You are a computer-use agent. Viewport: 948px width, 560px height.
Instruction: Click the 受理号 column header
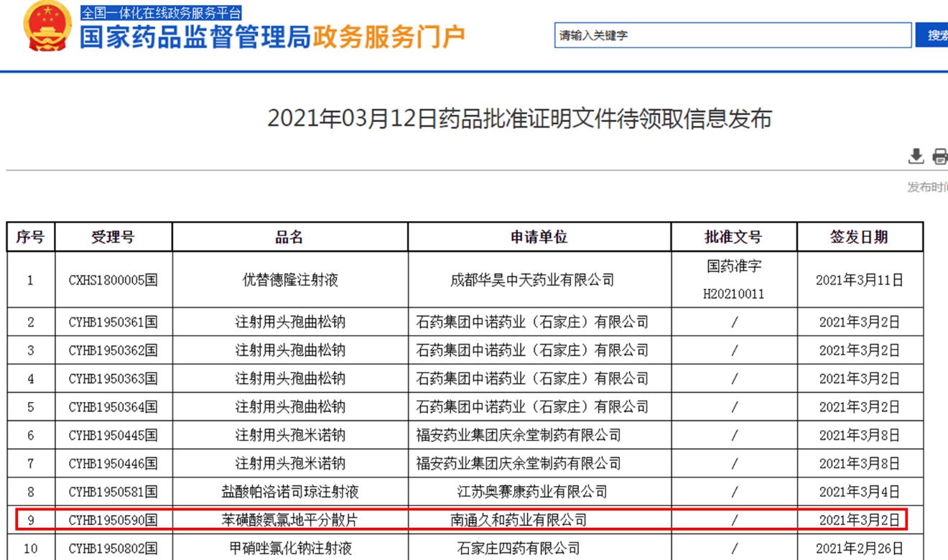coord(113,237)
